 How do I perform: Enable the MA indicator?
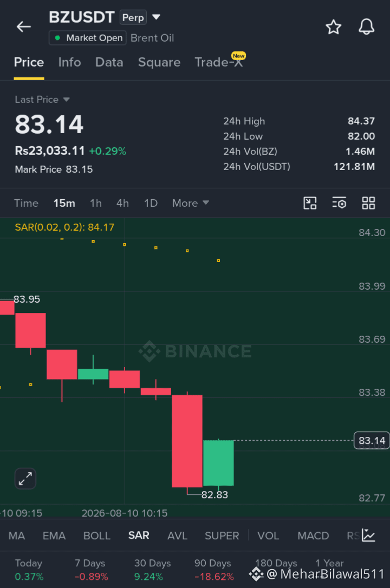pos(17,535)
